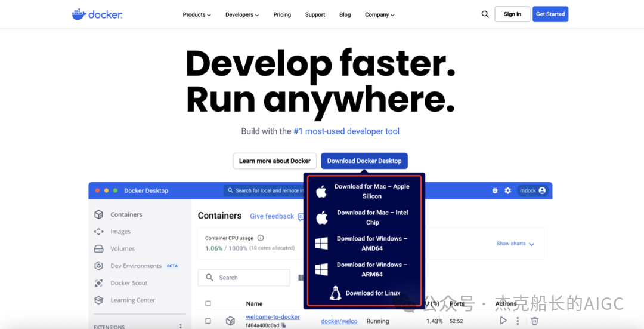Tick the select-all checkbox in table header

(208, 303)
